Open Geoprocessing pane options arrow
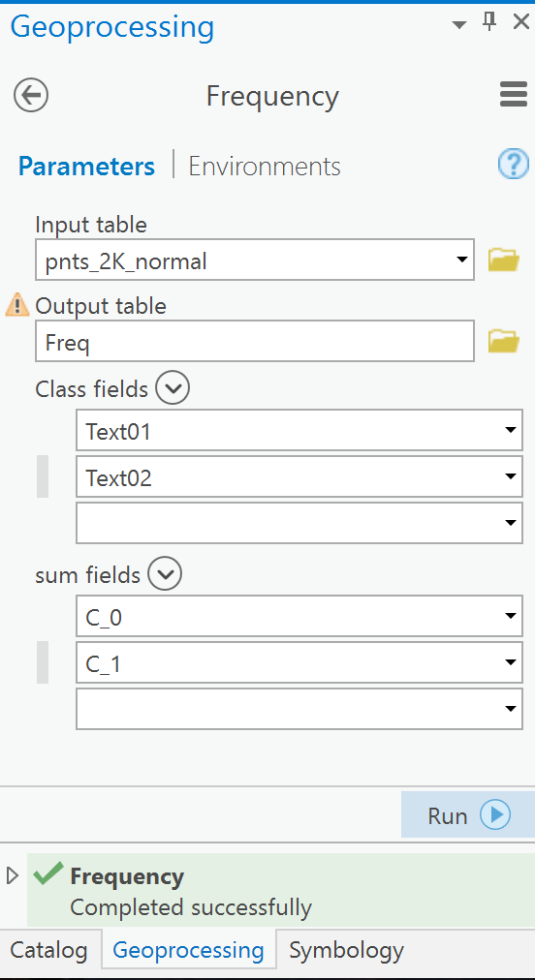Image resolution: width=535 pixels, height=980 pixels. [459, 25]
